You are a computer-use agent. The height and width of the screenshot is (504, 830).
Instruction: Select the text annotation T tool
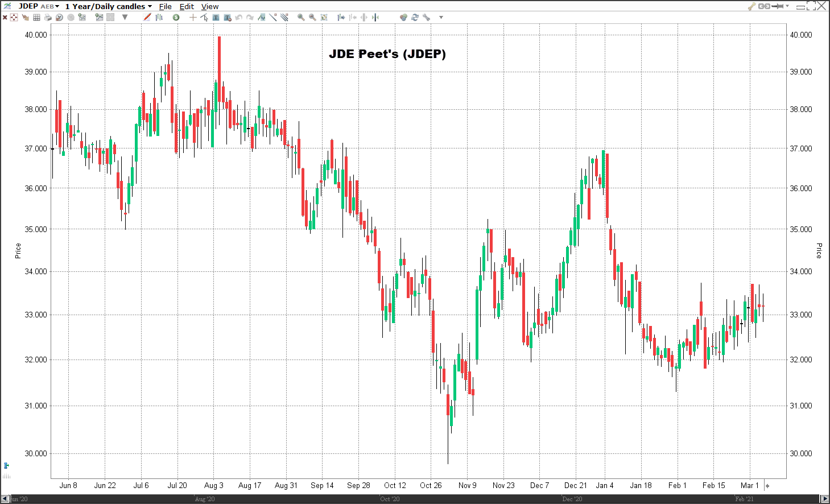(x=216, y=17)
